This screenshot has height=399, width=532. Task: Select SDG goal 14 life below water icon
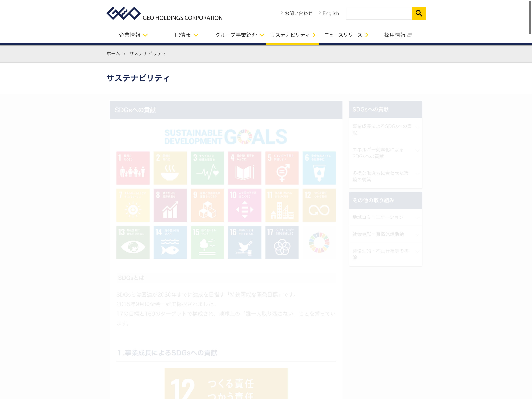click(x=170, y=242)
